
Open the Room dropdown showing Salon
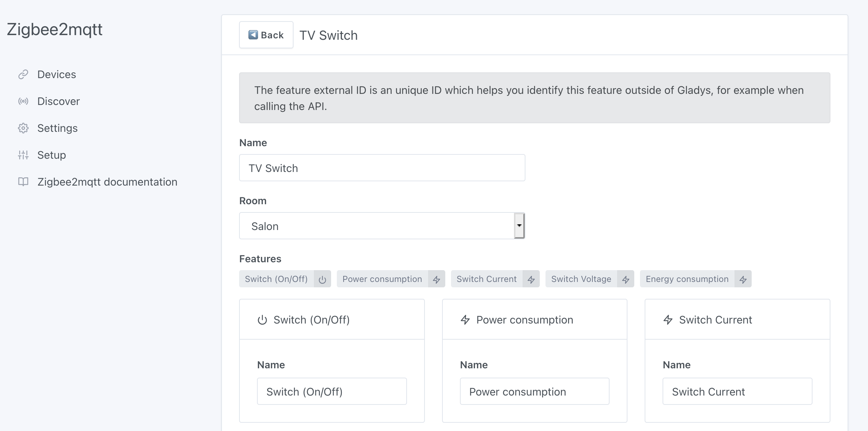click(x=382, y=226)
